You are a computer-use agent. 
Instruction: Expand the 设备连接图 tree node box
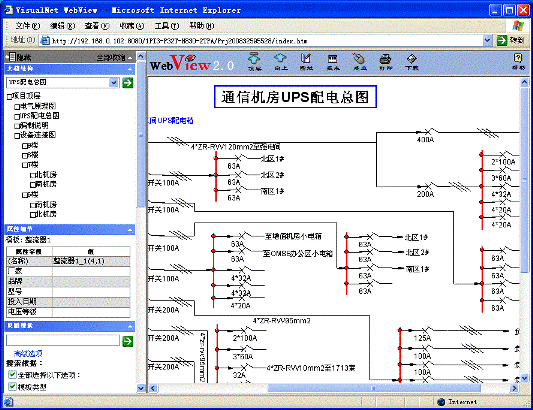click(x=17, y=136)
